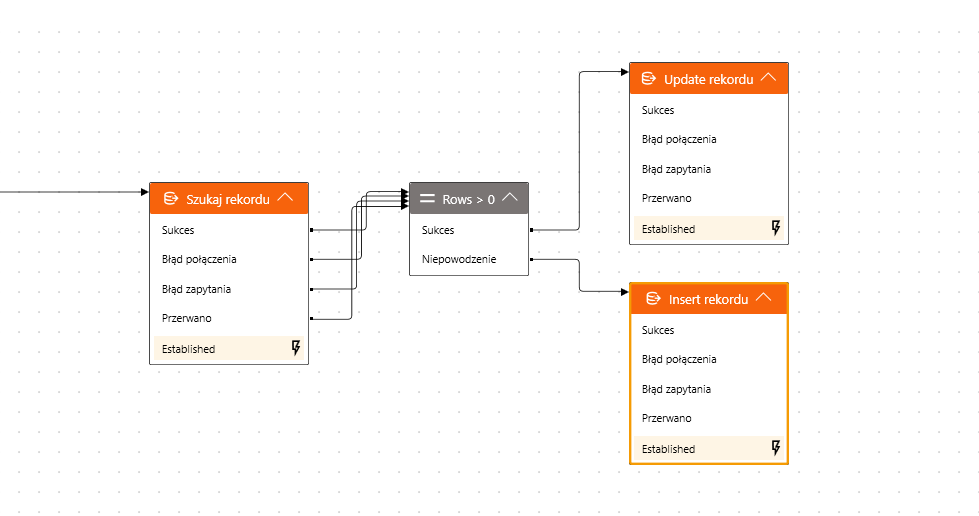Viewport: 979px width, 516px height.
Task: Click the database icon on Insert rekordu node
Action: pyautogui.click(x=653, y=299)
